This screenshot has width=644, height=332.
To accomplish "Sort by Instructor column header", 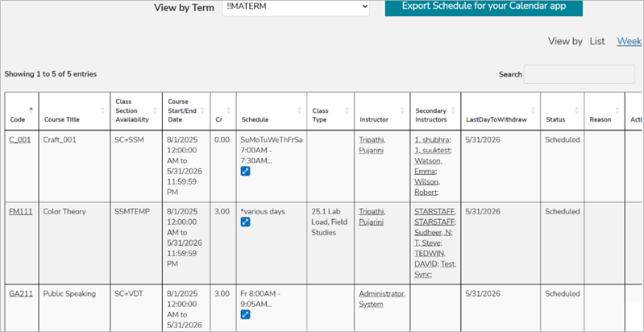I will click(373, 119).
